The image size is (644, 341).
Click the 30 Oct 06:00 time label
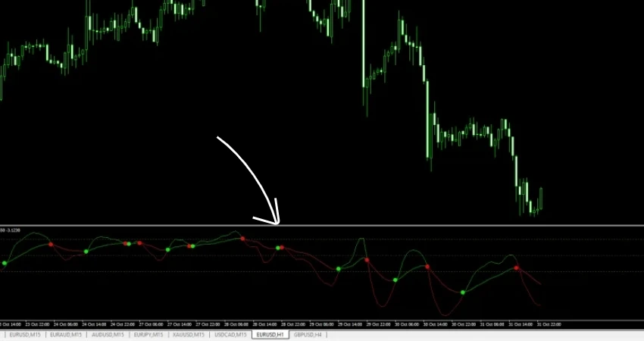point(407,324)
